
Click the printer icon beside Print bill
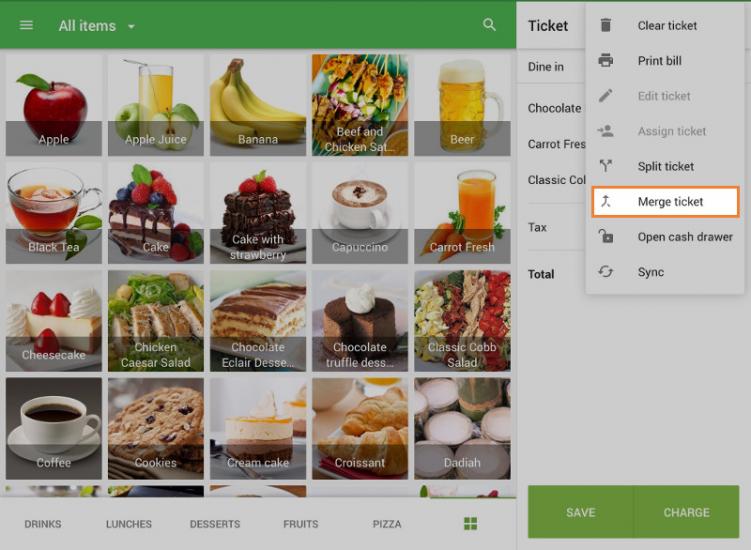[x=605, y=61]
